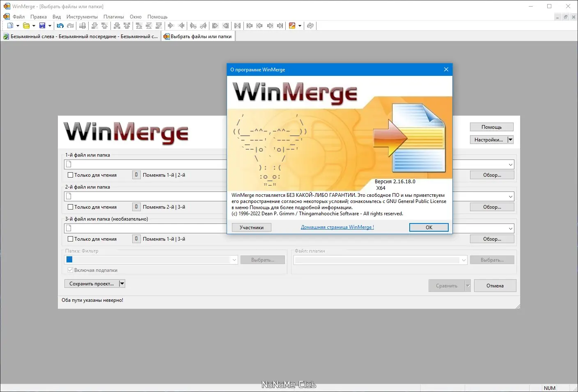Click the New document toolbar icon
Viewport: 578px width, 392px height.
click(10, 26)
